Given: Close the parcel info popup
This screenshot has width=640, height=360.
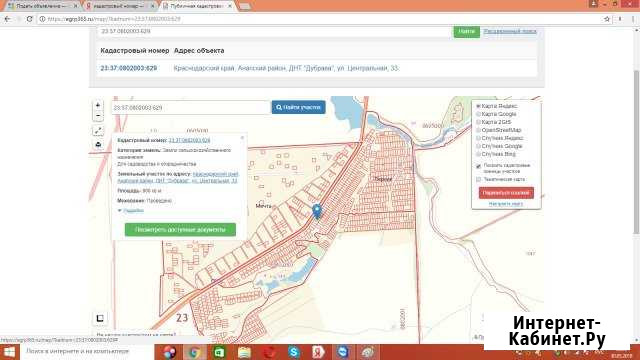Looking at the screenshot, I should [x=242, y=138].
